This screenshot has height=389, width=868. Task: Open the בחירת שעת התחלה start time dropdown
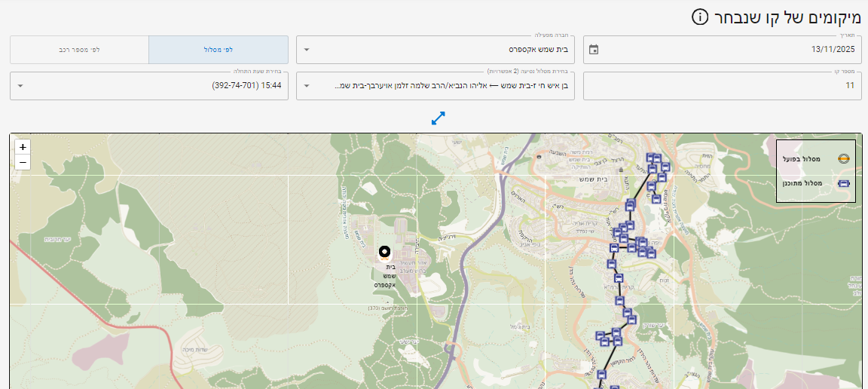(149, 86)
